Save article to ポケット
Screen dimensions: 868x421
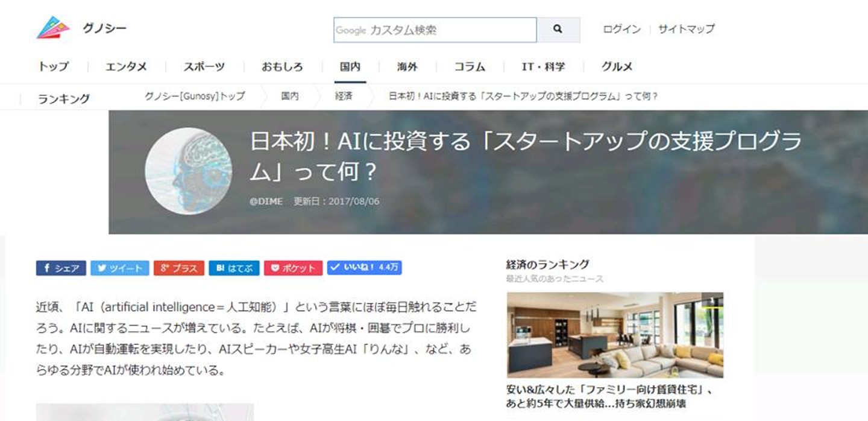coord(293,268)
